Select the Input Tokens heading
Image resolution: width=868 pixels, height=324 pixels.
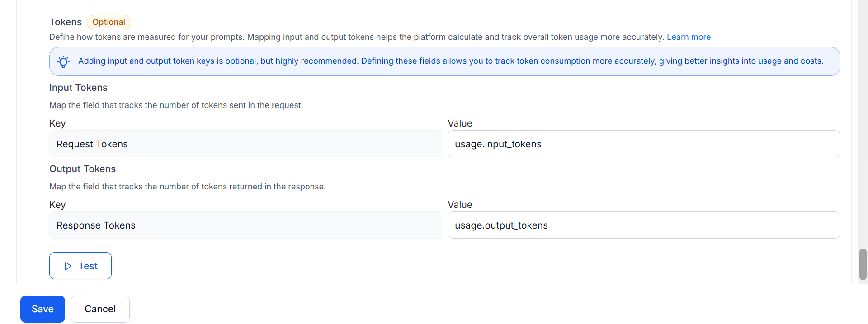tap(78, 88)
